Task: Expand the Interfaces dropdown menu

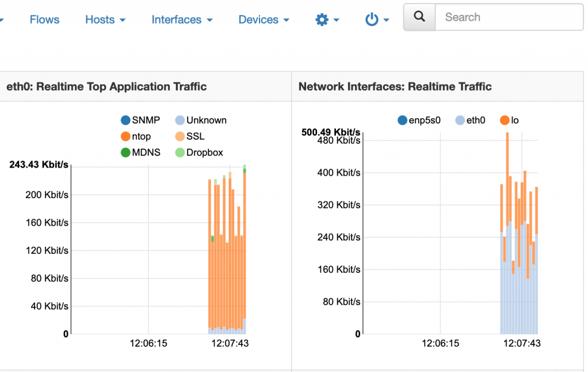Action: click(x=182, y=20)
